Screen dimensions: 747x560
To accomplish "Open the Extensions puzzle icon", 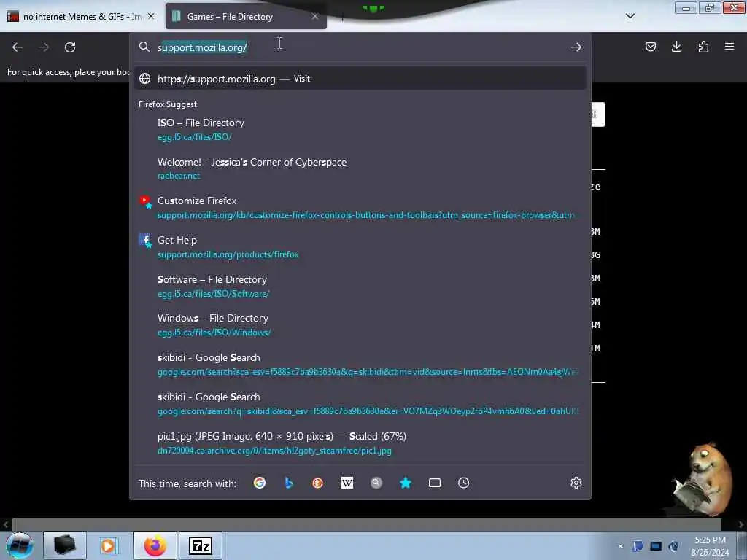I will 703,47.
